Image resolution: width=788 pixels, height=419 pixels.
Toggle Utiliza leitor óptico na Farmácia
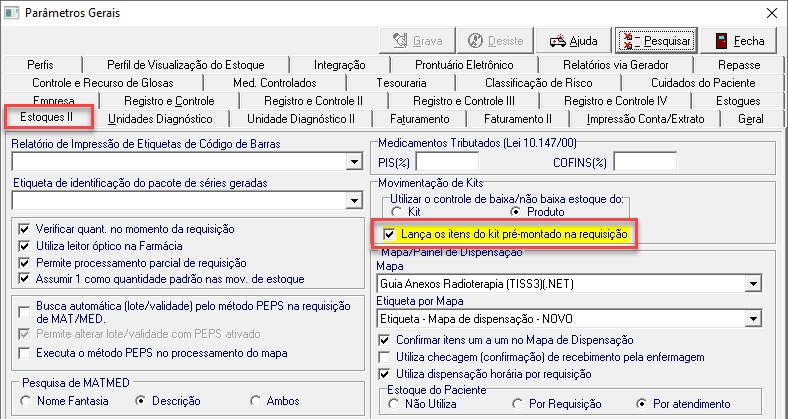[24, 246]
